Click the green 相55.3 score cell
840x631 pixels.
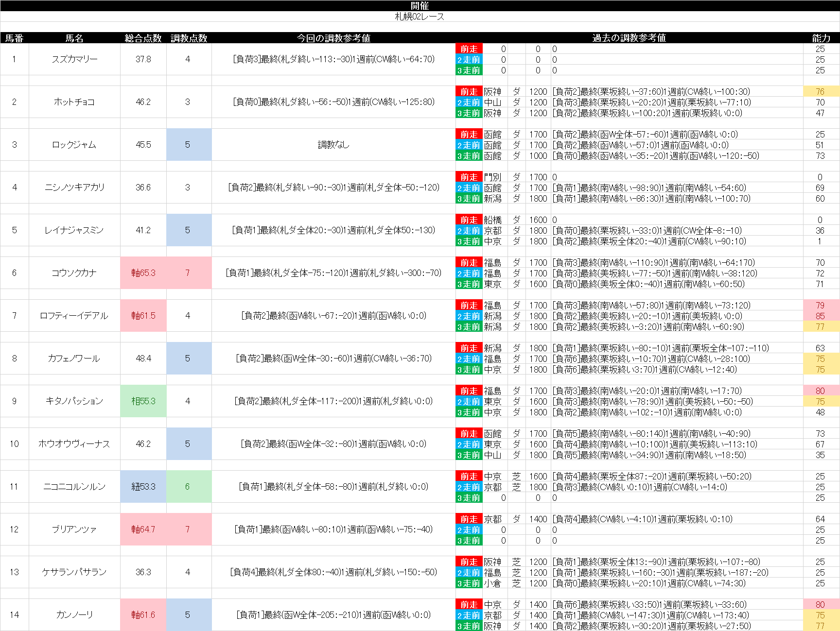coord(143,401)
